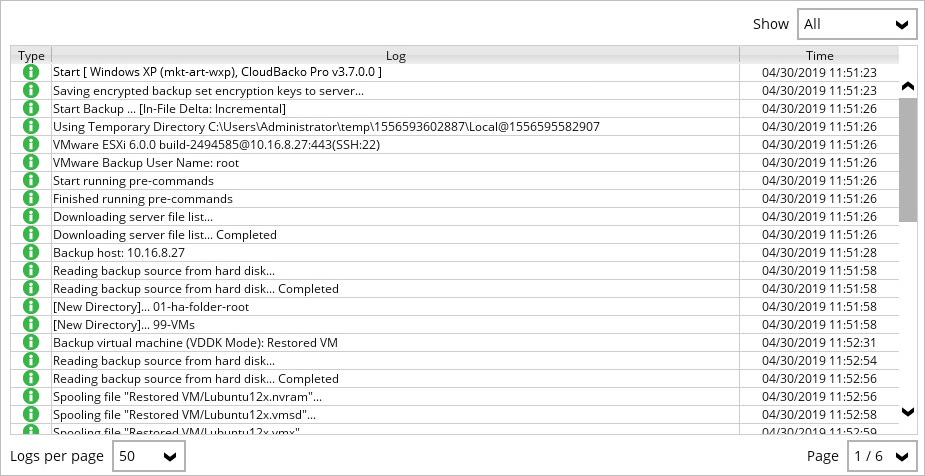Click the info icon for "Lubuntu12x.nvram" spooling entry
925x476 pixels.
pos(30,396)
